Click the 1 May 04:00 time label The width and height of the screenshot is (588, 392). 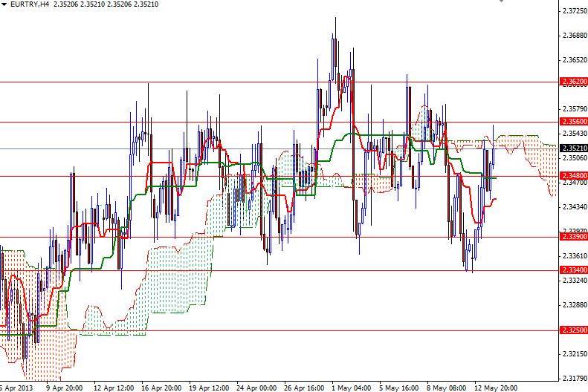pyautogui.click(x=352, y=388)
